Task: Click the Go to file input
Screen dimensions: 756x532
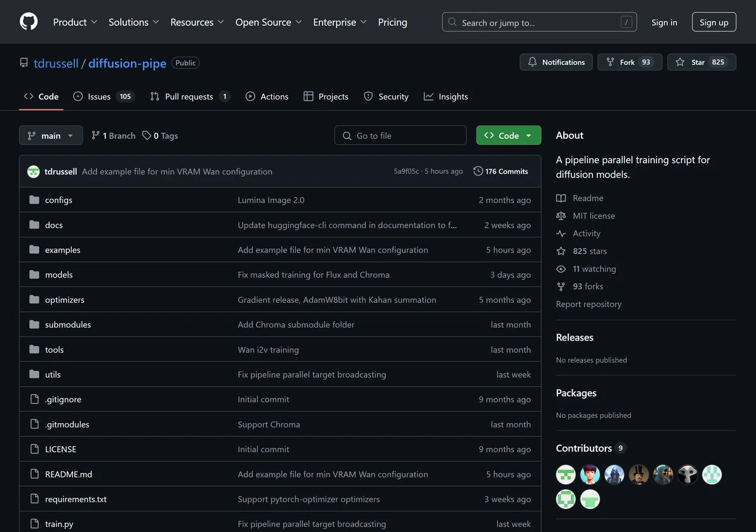Action: click(x=401, y=135)
